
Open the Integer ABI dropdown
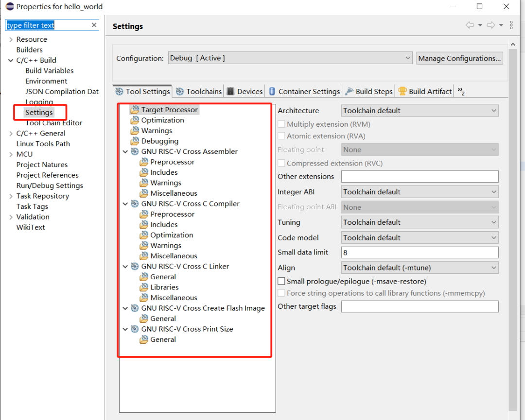click(420, 192)
